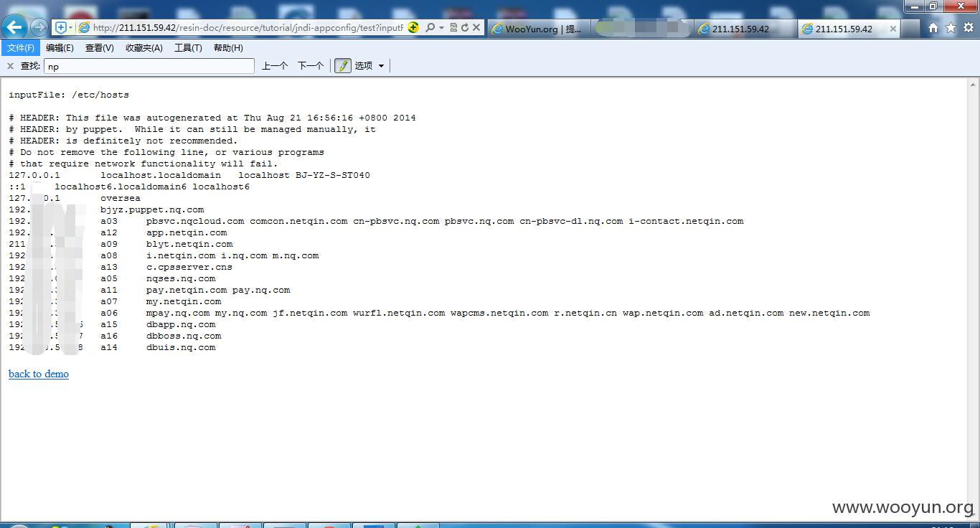Open the Tools gear icon
Image resolution: width=980 pixels, height=528 pixels.
click(968, 27)
